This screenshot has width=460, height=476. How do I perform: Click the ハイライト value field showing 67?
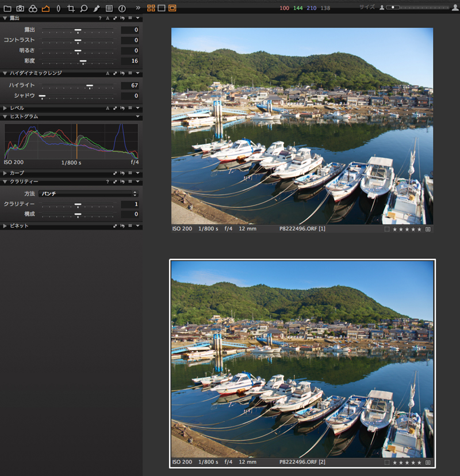130,85
